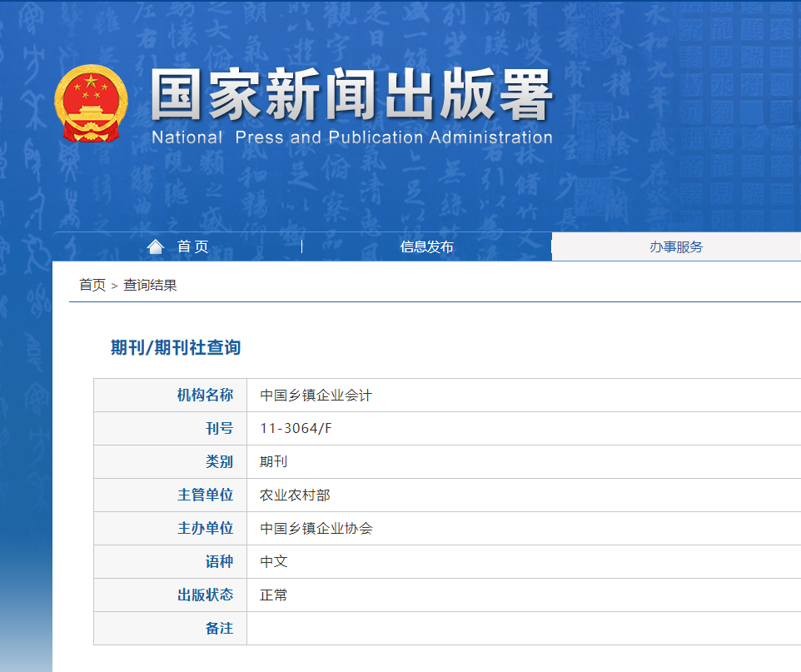Screen dimensions: 801x672
Task: Select the supervising unit 农业农村部
Action: tap(295, 495)
